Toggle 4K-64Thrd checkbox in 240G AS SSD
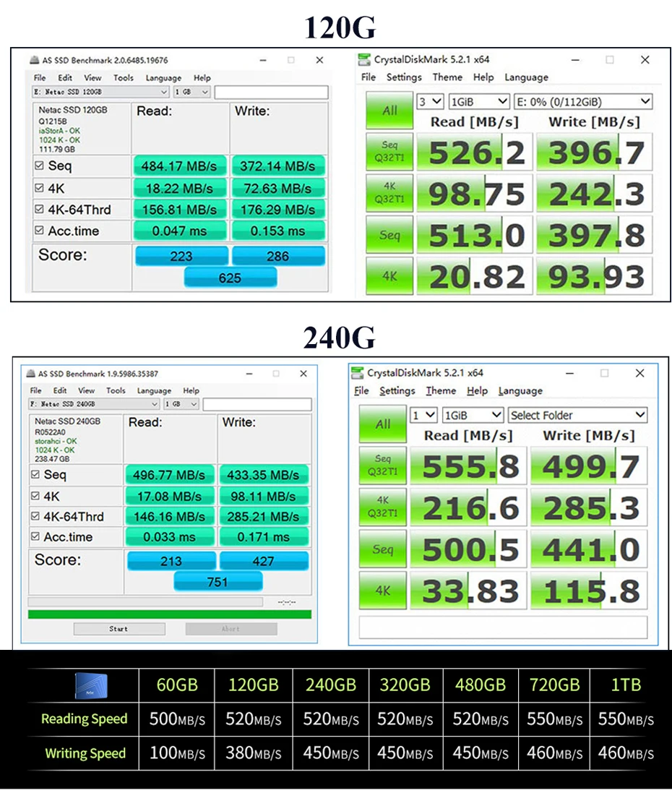This screenshot has height=793, width=672. coord(35,516)
